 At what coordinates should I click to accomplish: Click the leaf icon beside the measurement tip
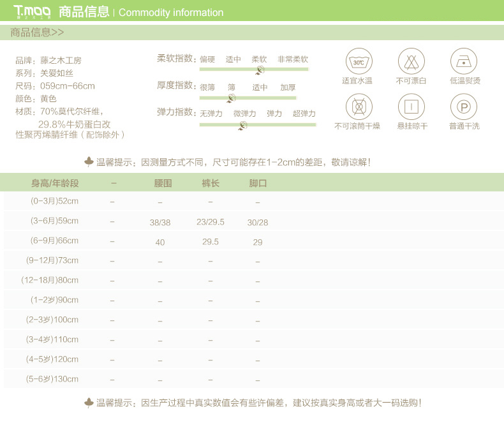[89, 162]
